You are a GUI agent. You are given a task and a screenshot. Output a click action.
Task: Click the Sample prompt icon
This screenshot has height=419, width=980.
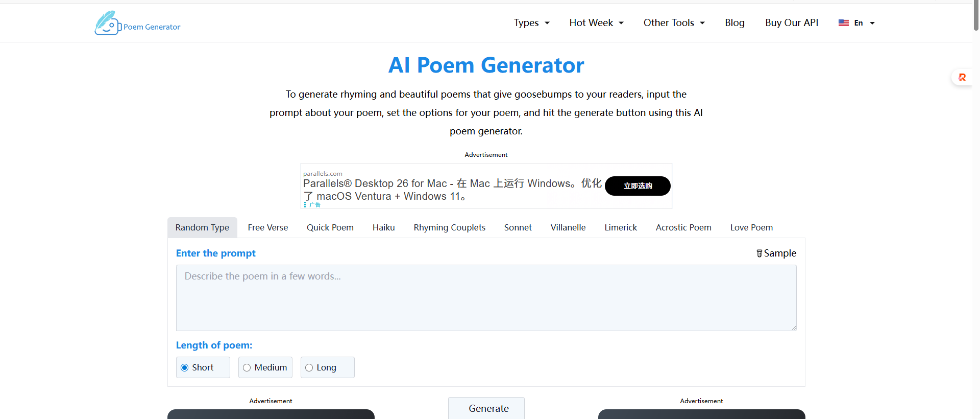coord(759,253)
